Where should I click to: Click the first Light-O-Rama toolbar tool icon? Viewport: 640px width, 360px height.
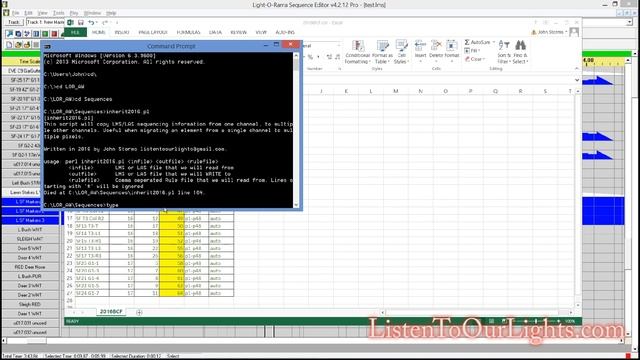click(x=9, y=33)
